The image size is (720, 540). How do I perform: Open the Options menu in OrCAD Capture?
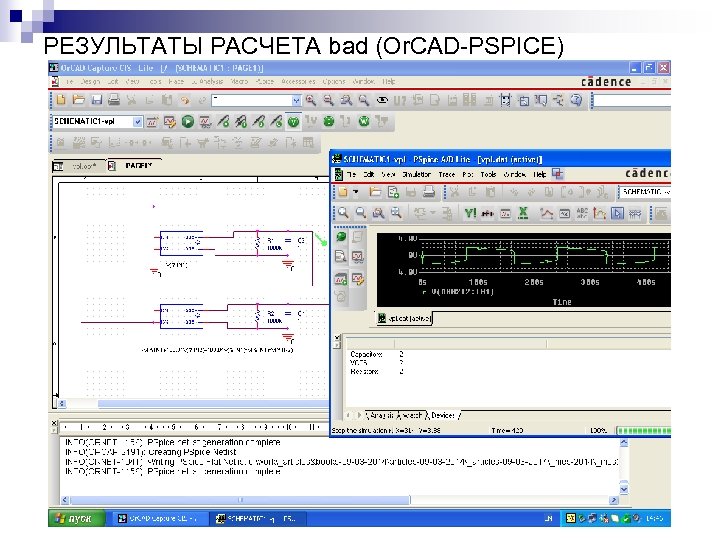coord(334,81)
